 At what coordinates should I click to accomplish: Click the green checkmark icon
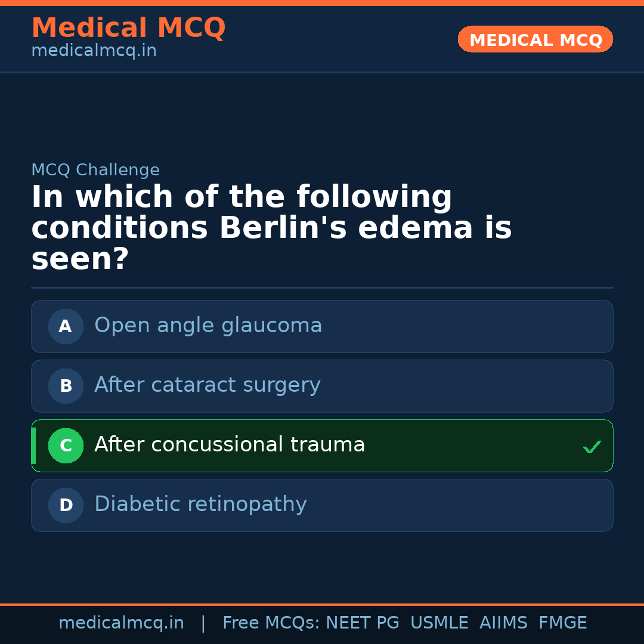point(592,447)
